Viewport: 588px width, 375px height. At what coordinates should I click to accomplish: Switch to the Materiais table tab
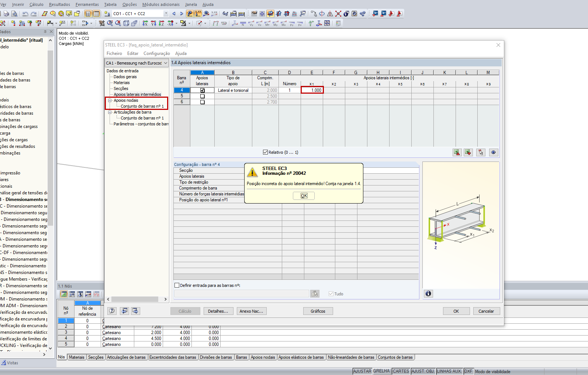pos(77,357)
